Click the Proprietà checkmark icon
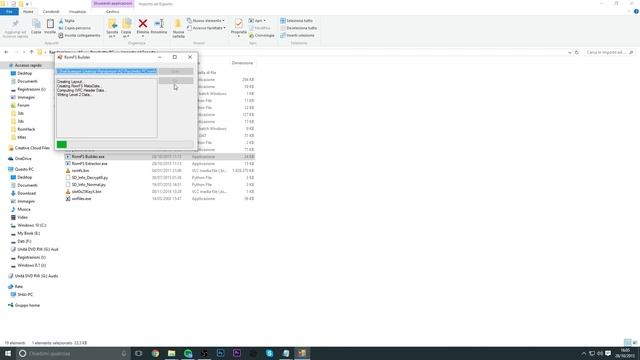 tap(238, 24)
